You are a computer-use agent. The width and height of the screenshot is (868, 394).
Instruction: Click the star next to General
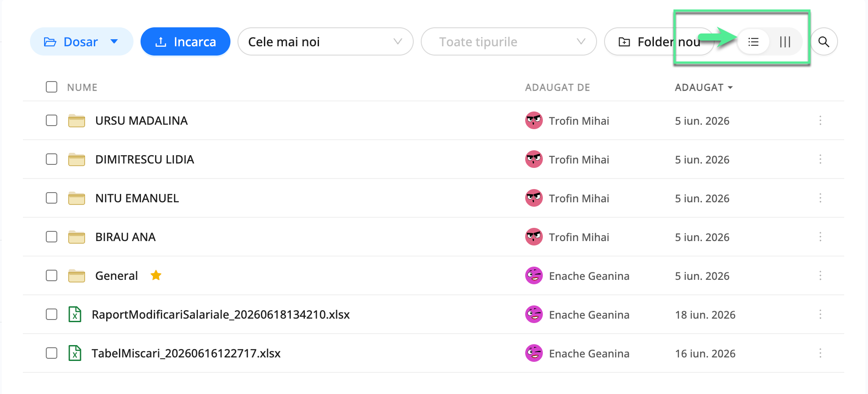click(x=156, y=275)
